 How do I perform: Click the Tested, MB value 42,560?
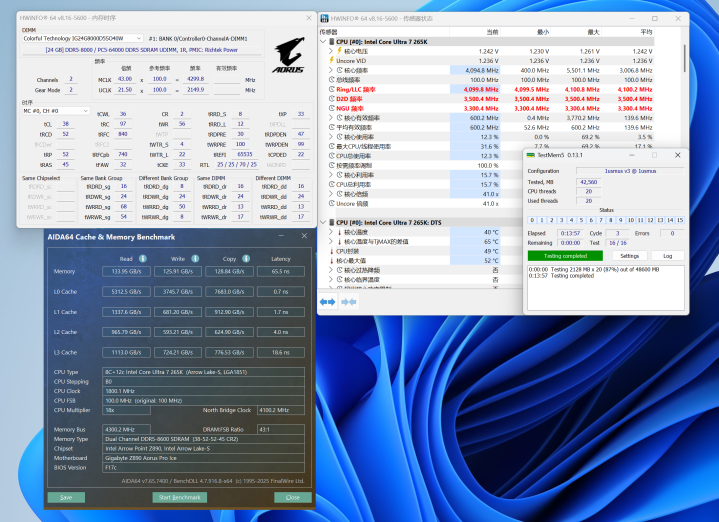tap(588, 182)
